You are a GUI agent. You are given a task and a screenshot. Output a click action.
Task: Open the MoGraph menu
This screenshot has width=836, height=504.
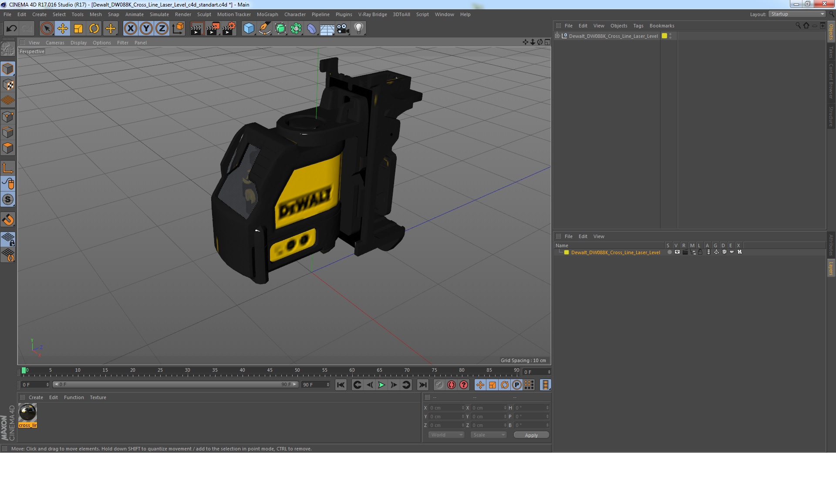pos(267,14)
